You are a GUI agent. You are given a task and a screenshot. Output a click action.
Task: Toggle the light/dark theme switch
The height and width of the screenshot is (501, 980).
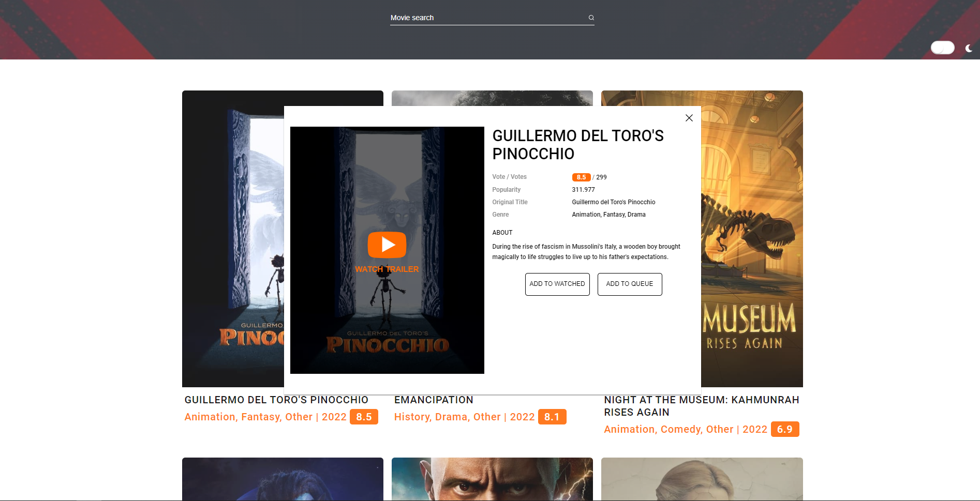(942, 48)
